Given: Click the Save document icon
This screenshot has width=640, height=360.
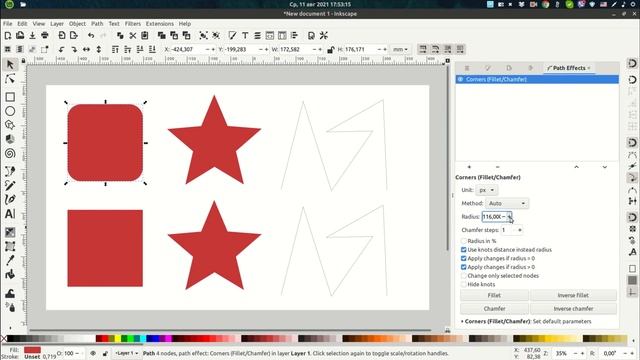Looking at the screenshot, I should tap(32, 36).
